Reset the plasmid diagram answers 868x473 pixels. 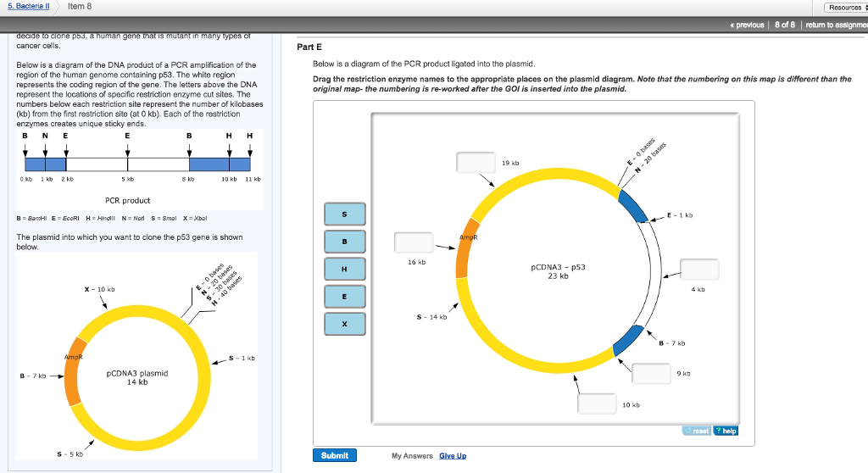point(697,431)
